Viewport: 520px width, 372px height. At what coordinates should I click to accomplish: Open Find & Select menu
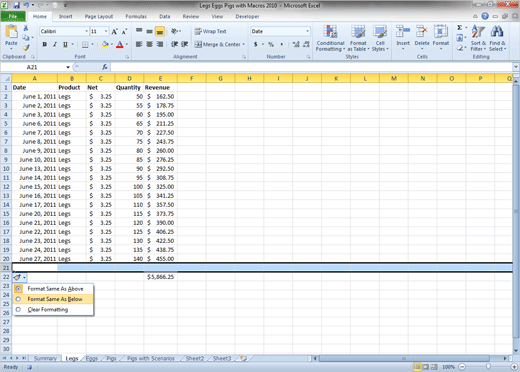[x=497, y=39]
